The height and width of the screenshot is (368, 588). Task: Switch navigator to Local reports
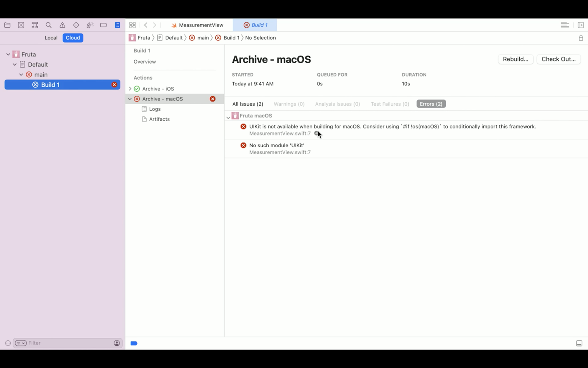pos(51,38)
